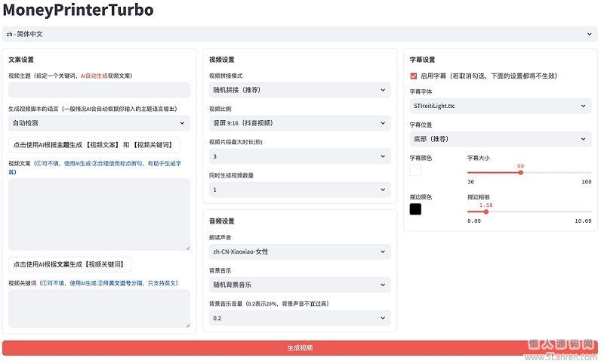
Task: Open the zh-CN-Xiaoxiao voice dropdown
Action: 300,251
